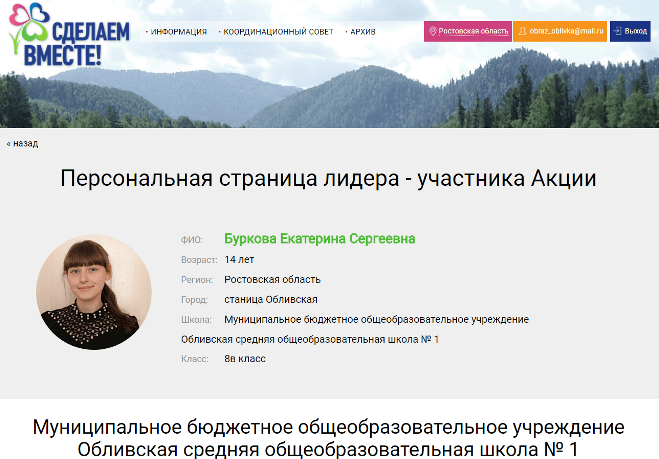Click the Возраст label
659x459 pixels.
click(199, 260)
